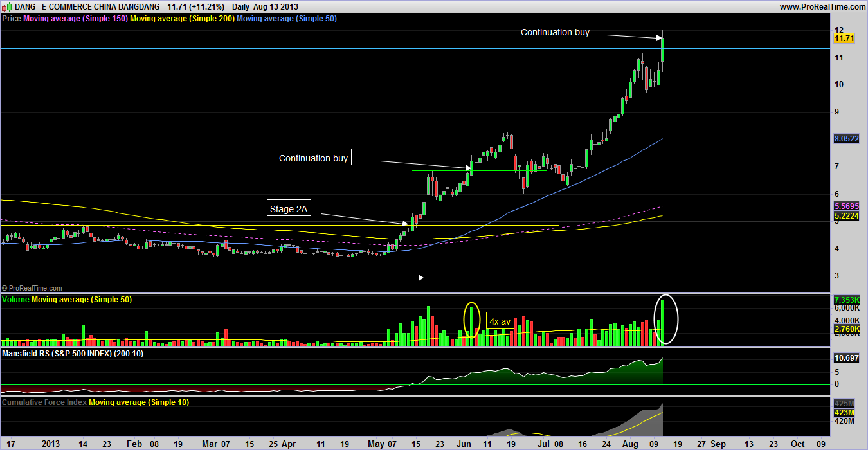Click the yellow Moving average (Simple 200) label

click(x=182, y=19)
